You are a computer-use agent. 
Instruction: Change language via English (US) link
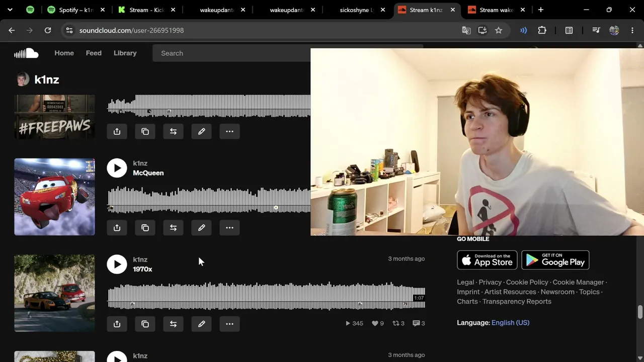point(510,323)
